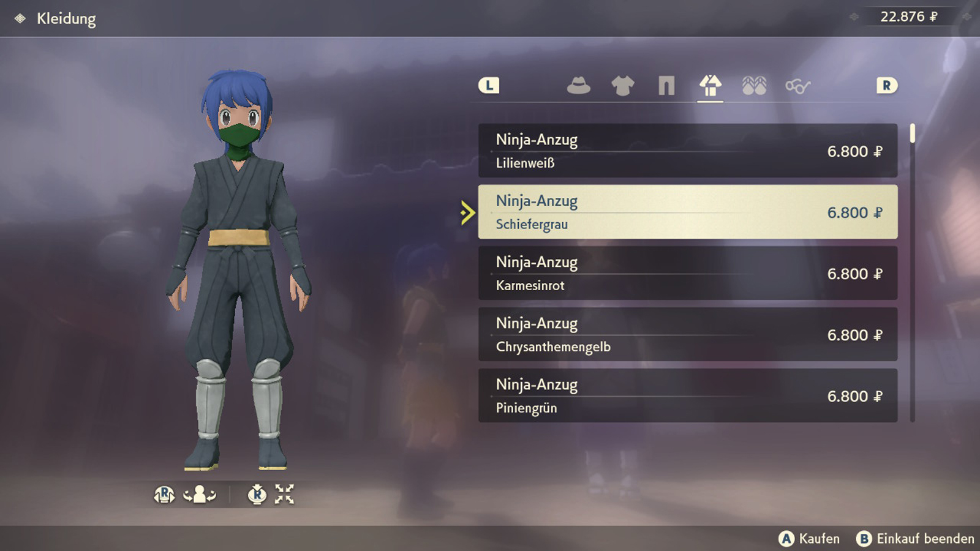Image resolution: width=980 pixels, height=551 pixels.
Task: Select Ninja-Anzug Lilienweiß item
Action: coord(688,151)
